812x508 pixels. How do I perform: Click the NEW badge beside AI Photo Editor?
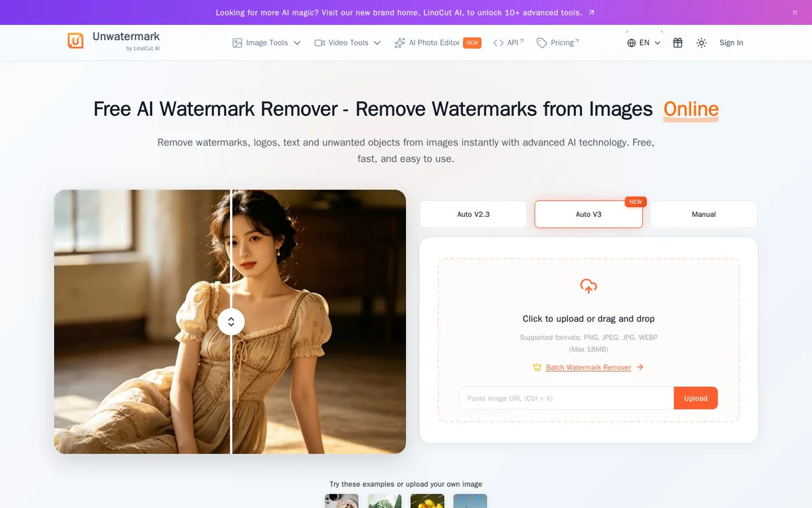(472, 43)
